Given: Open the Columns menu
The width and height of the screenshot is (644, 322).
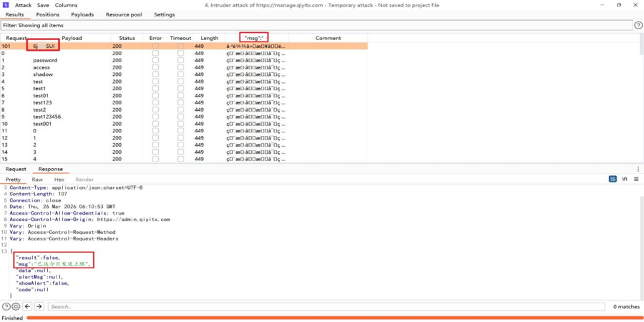Looking at the screenshot, I should tap(66, 5).
